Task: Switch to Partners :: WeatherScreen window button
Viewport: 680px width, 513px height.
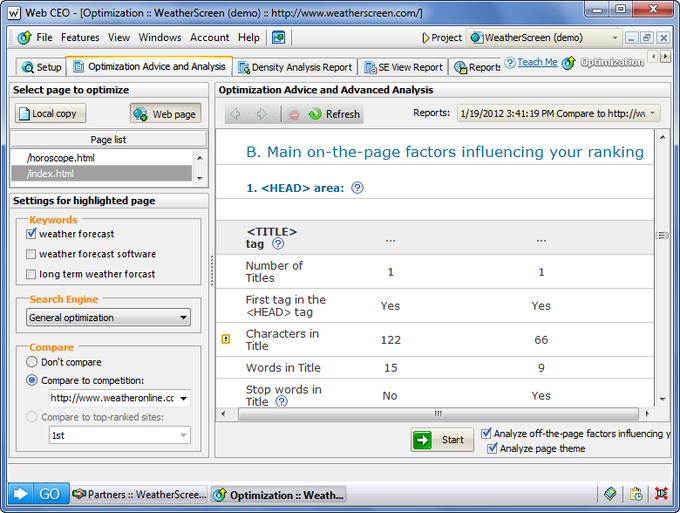Action: click(139, 494)
